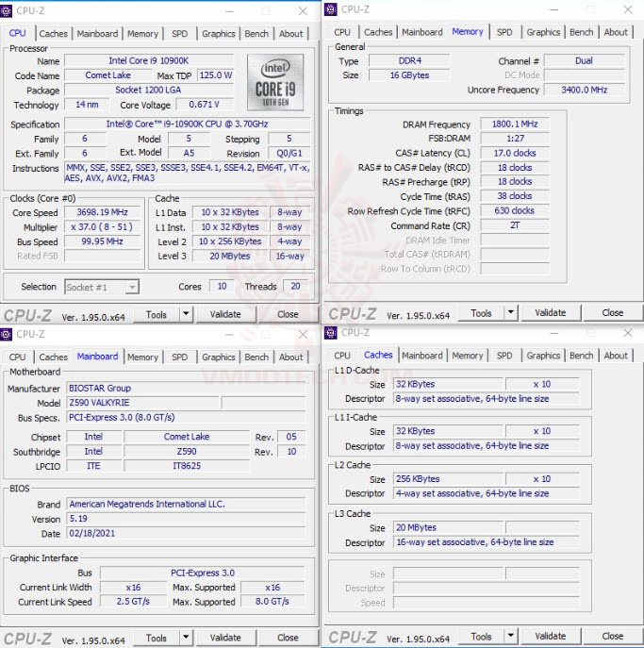
Task: Open Bench tab in the CPU window
Action: pos(256,34)
